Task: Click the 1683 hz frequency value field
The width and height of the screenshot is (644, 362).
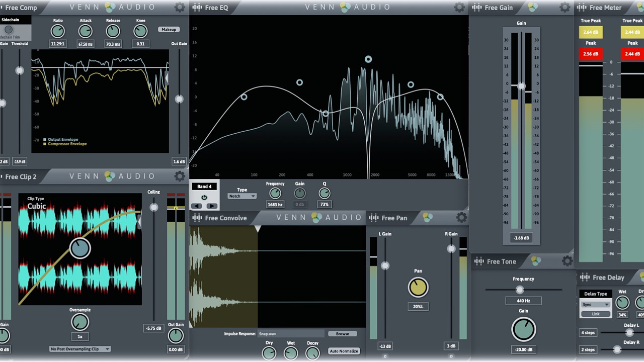Action: tap(275, 205)
